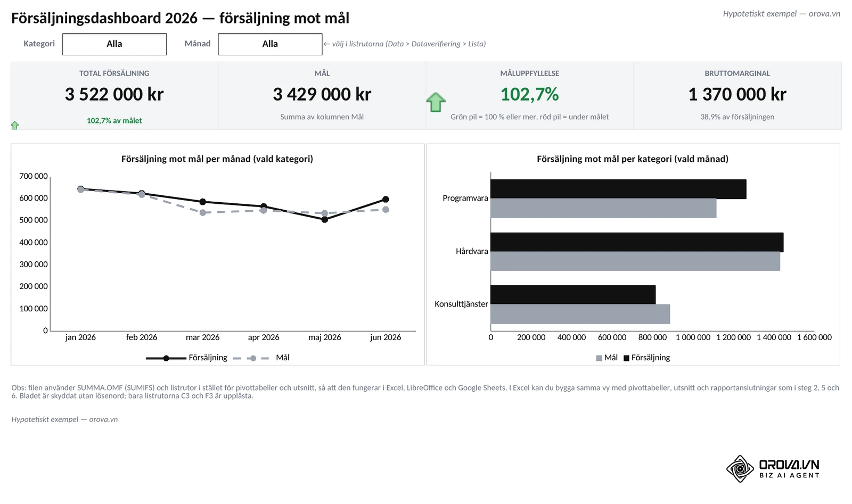Open the Kategori dropdown showing Alla
Screen dimensions: 852x504
coord(114,44)
